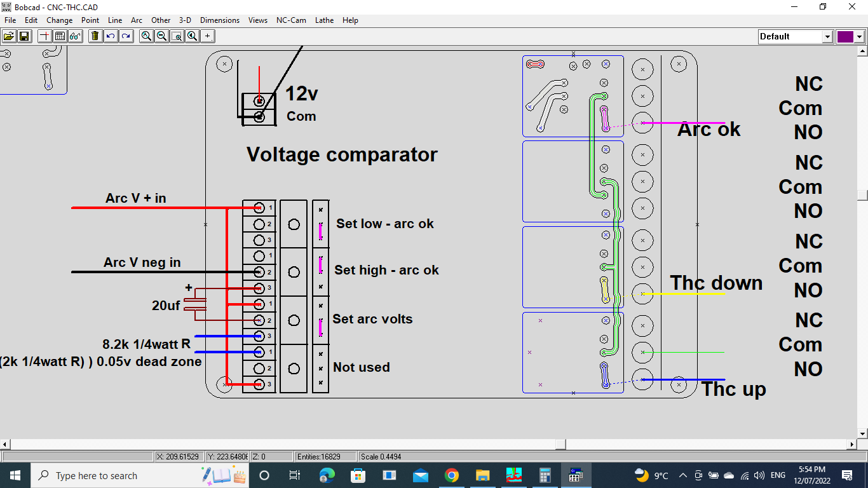Click the Save floppy disk icon
The image size is (868, 488).
tap(24, 36)
